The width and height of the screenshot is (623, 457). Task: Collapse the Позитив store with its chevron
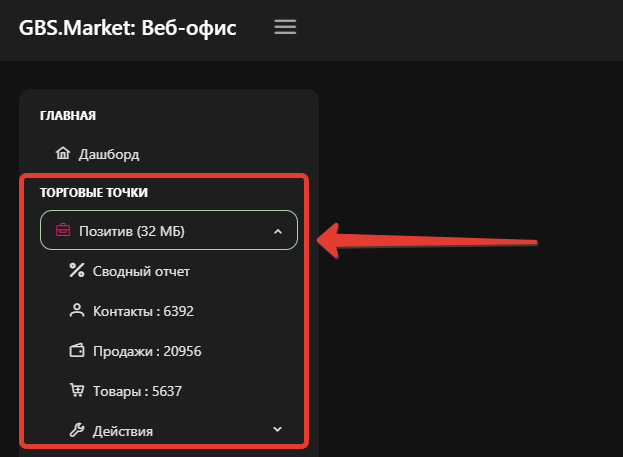[278, 231]
